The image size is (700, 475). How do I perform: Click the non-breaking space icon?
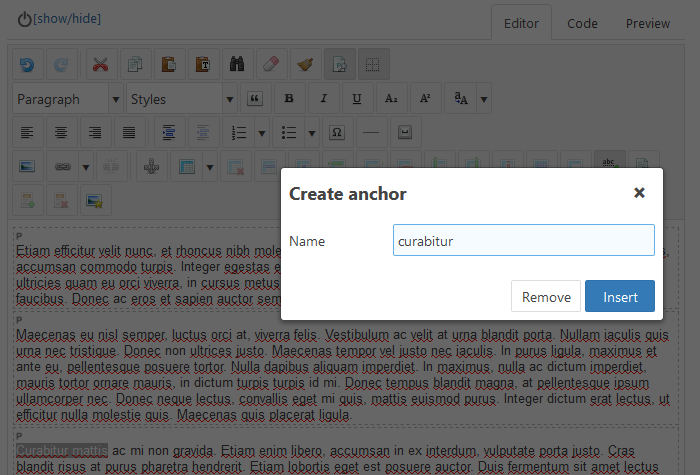[x=405, y=133]
